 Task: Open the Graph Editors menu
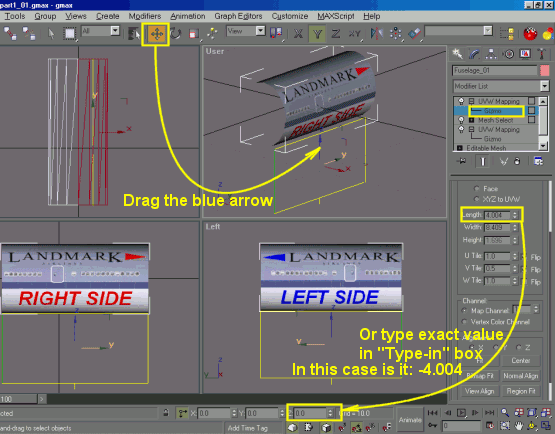point(238,16)
